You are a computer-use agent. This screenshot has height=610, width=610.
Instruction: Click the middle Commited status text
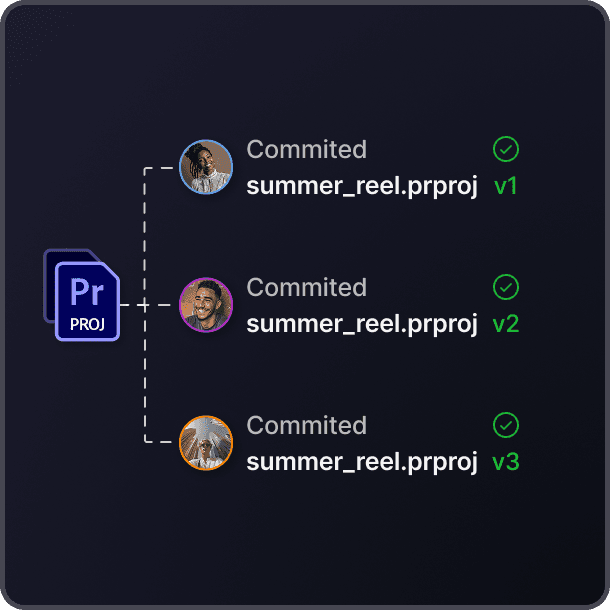click(x=306, y=288)
